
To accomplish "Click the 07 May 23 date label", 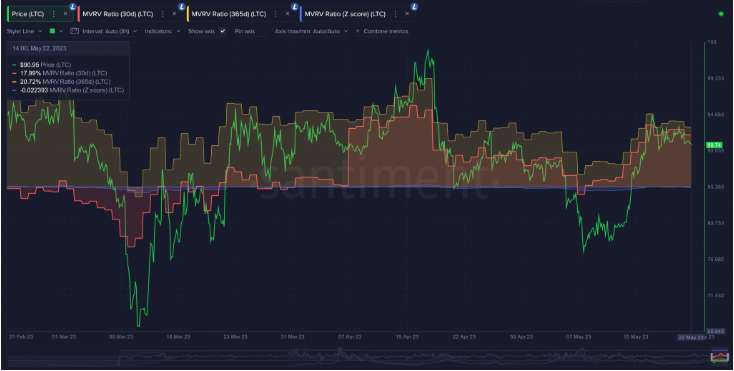I will point(579,337).
